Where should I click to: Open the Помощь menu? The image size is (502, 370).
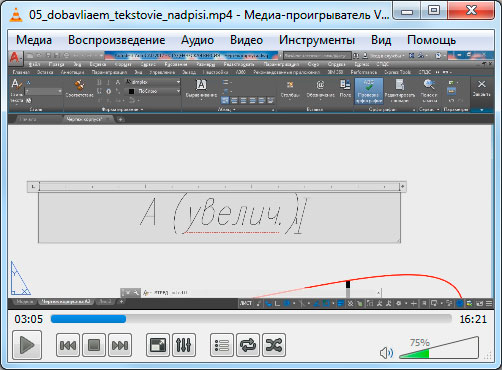pos(431,40)
